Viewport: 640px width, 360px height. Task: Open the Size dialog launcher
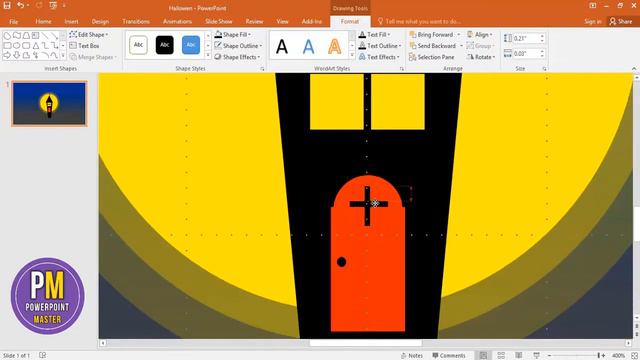(x=544, y=69)
